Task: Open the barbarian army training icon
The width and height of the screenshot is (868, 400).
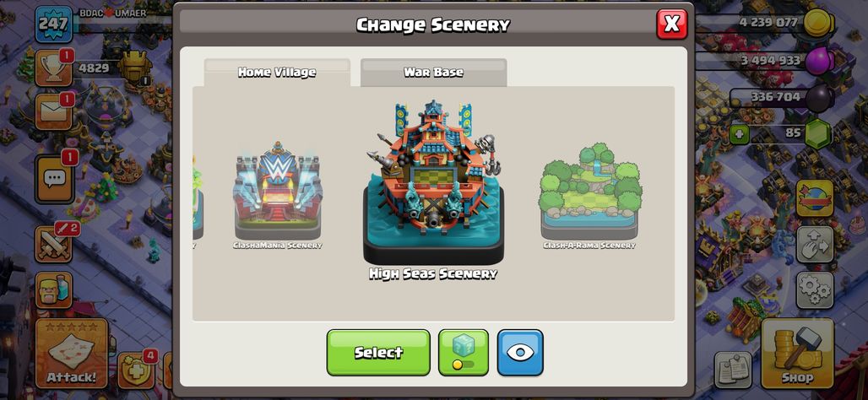Action: pyautogui.click(x=54, y=289)
